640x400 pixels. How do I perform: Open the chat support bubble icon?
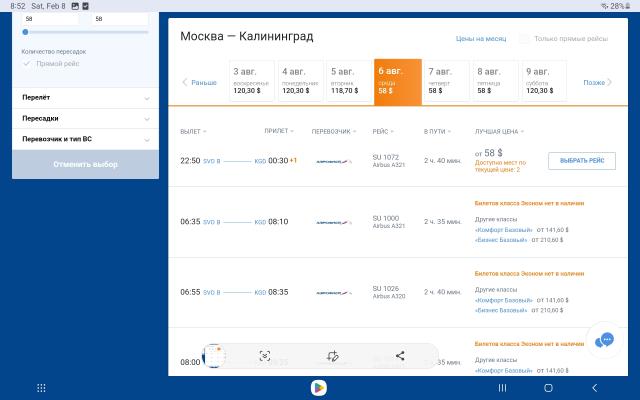click(603, 340)
